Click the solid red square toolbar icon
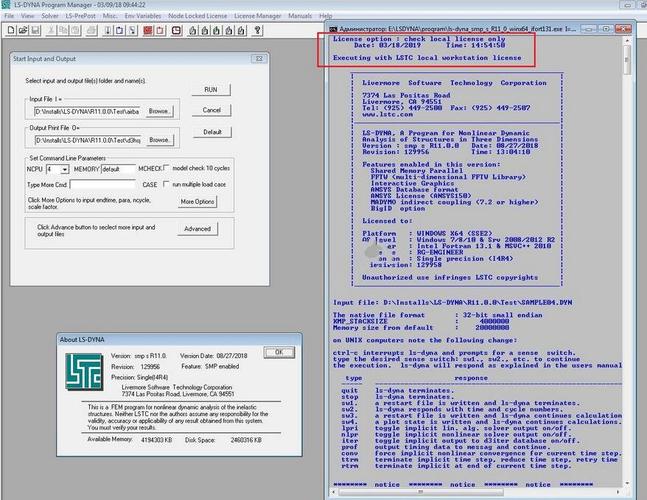Viewport: 647px width, 500px height. [148, 30]
